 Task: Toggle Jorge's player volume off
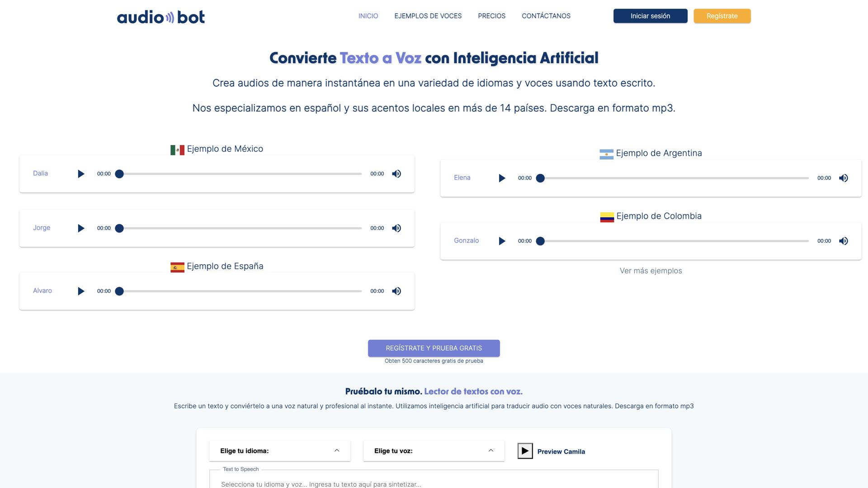pyautogui.click(x=396, y=228)
